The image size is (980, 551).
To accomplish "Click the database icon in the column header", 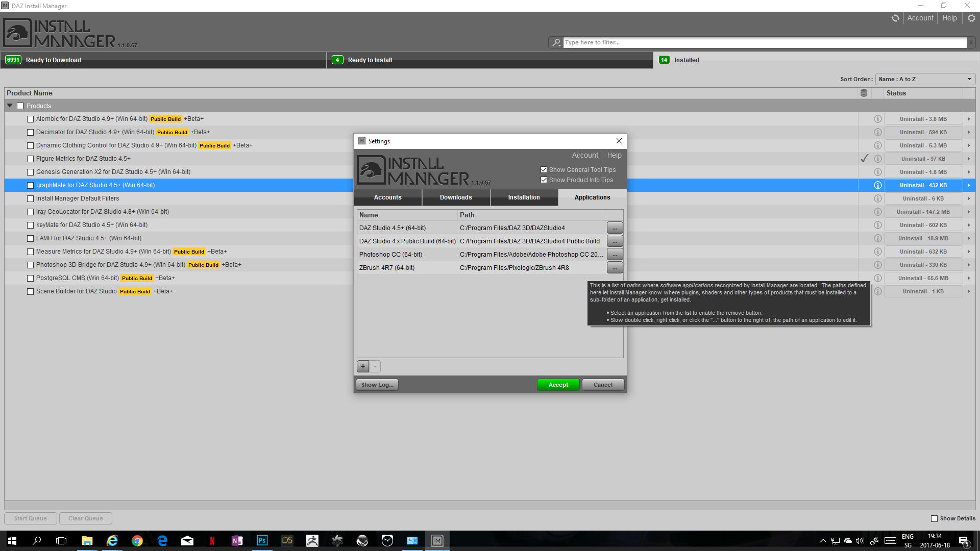I will pyautogui.click(x=864, y=93).
